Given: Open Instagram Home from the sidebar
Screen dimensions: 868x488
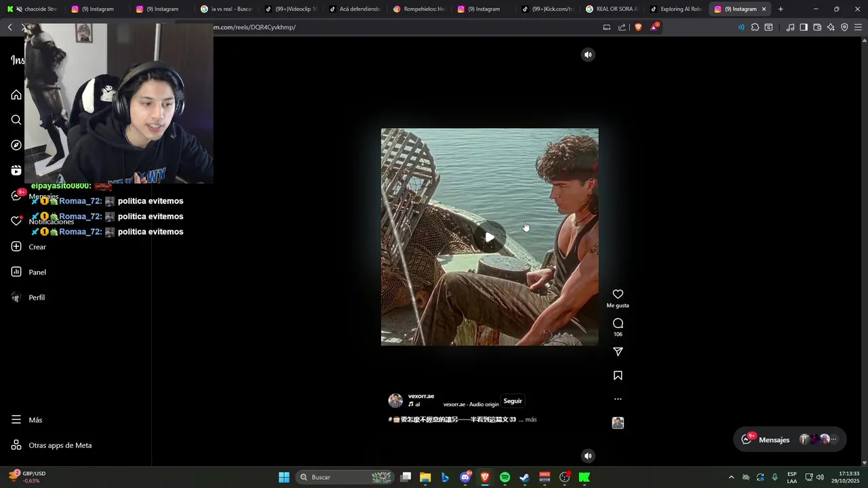Looking at the screenshot, I should [x=16, y=94].
